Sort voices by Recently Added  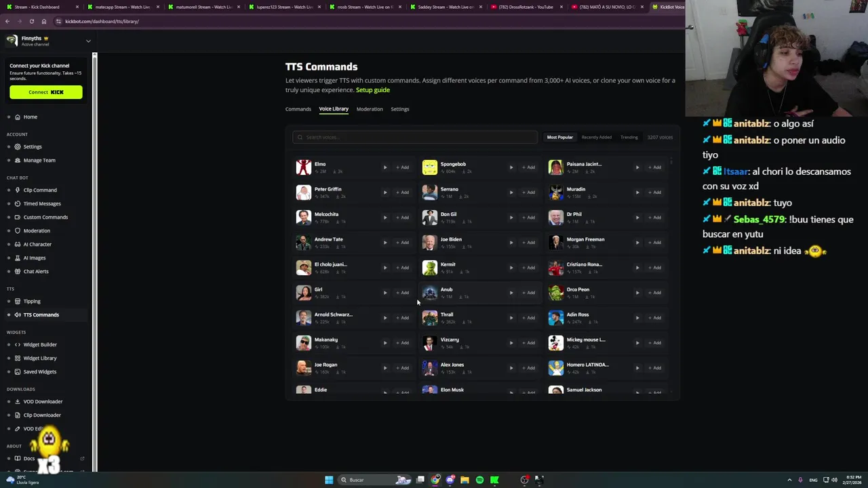point(596,138)
